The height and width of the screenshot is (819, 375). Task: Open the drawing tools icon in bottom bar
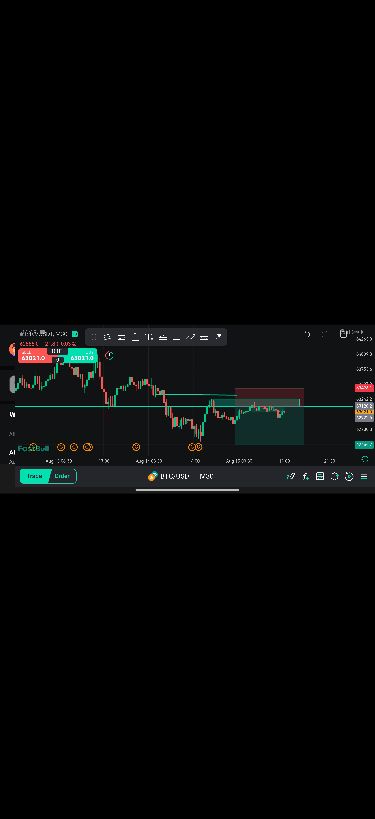291,476
